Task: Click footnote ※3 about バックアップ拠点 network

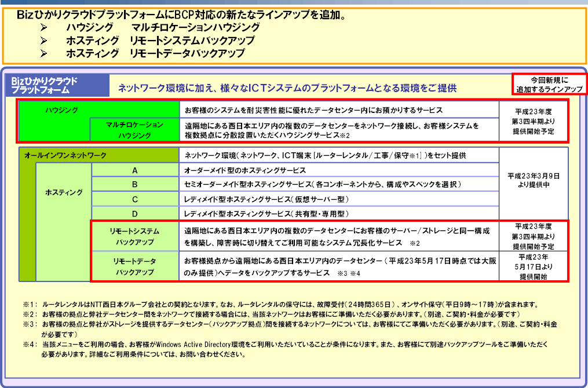Action: pyautogui.click(x=290, y=329)
